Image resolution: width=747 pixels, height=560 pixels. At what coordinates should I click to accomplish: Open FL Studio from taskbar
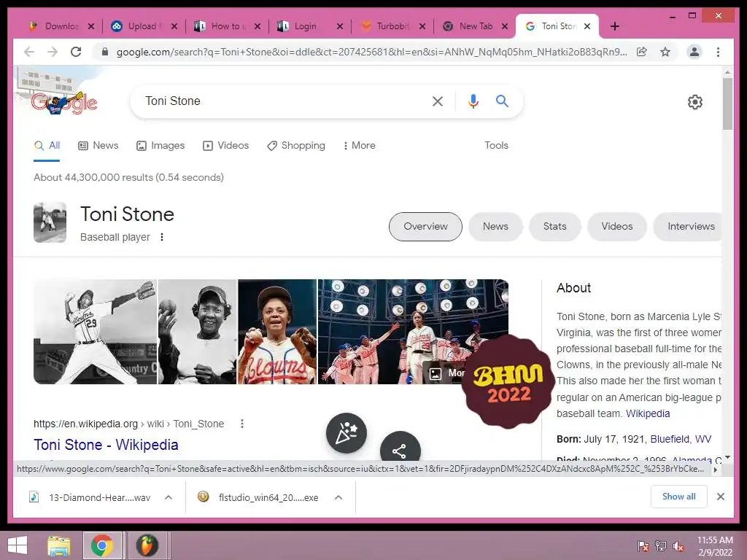(x=147, y=545)
